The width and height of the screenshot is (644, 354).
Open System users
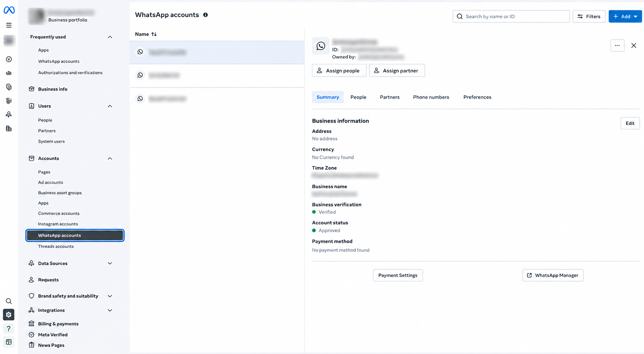[x=51, y=142]
